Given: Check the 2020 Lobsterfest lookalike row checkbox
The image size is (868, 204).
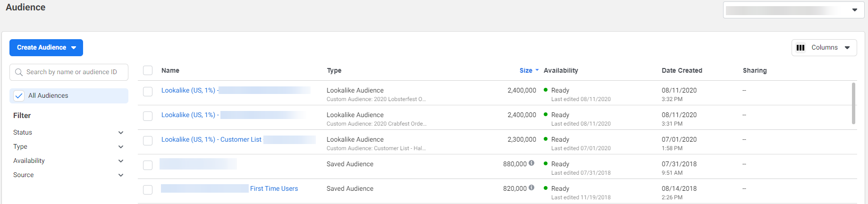Looking at the screenshot, I should tap(148, 91).
